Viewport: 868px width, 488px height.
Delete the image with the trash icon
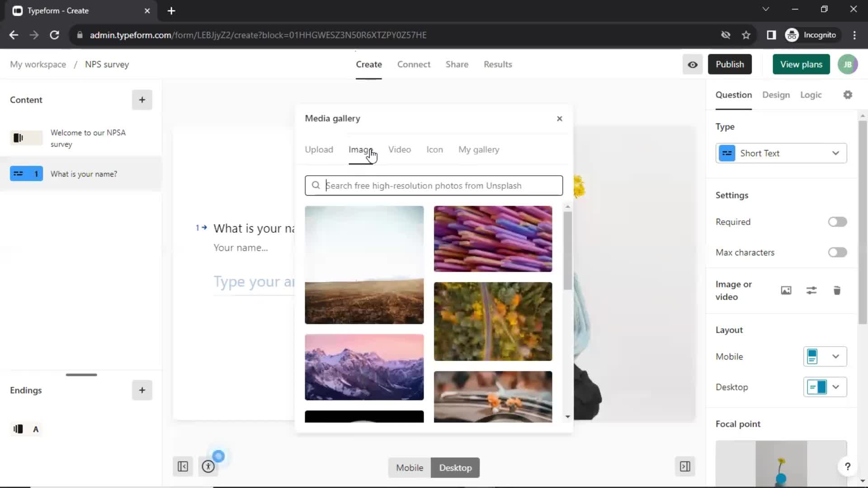pyautogui.click(x=837, y=291)
